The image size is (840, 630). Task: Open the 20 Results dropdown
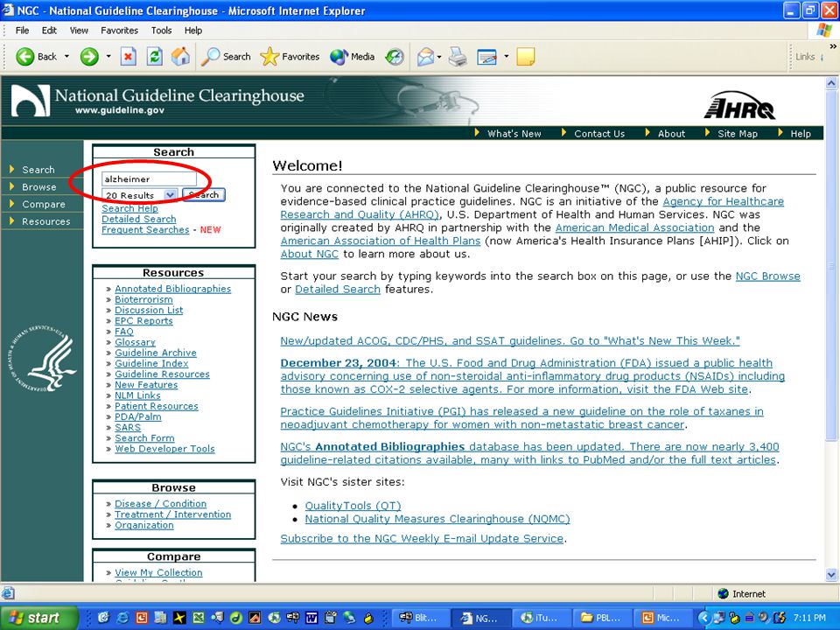139,195
